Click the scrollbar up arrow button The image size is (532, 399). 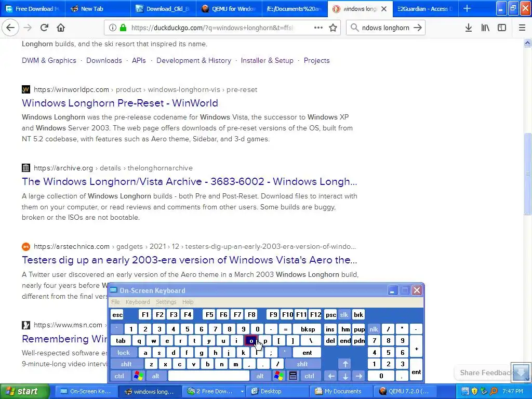pos(527,43)
